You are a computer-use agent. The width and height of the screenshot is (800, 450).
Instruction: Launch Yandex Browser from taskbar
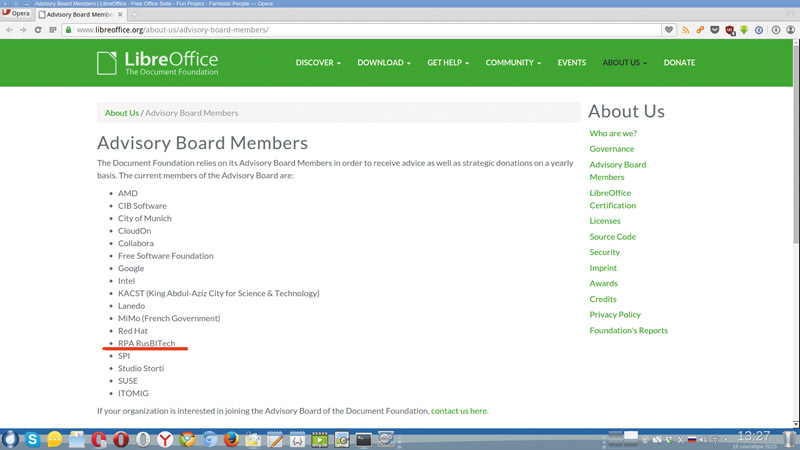(x=165, y=439)
